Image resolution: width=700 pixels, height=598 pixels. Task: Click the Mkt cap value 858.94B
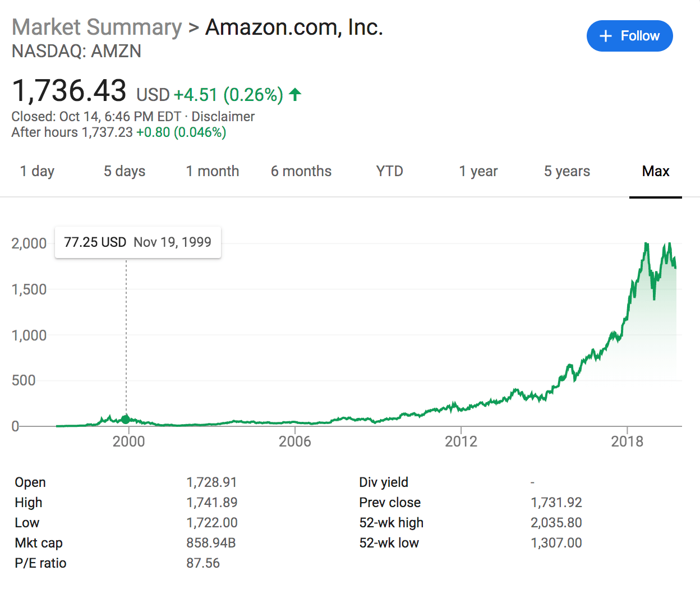pos(211,543)
